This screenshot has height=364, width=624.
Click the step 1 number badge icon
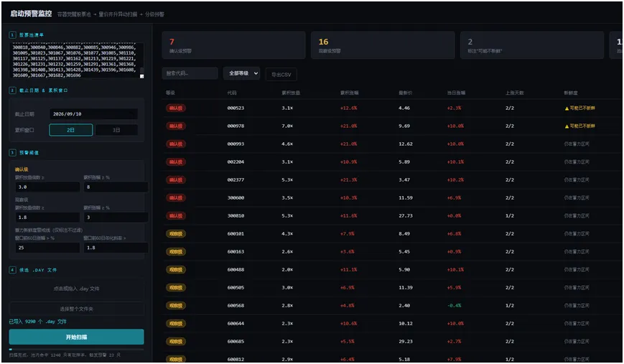(x=12, y=35)
